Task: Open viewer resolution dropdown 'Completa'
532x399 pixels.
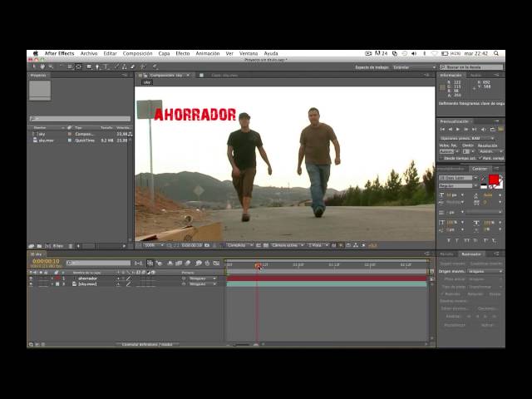Action: click(240, 245)
